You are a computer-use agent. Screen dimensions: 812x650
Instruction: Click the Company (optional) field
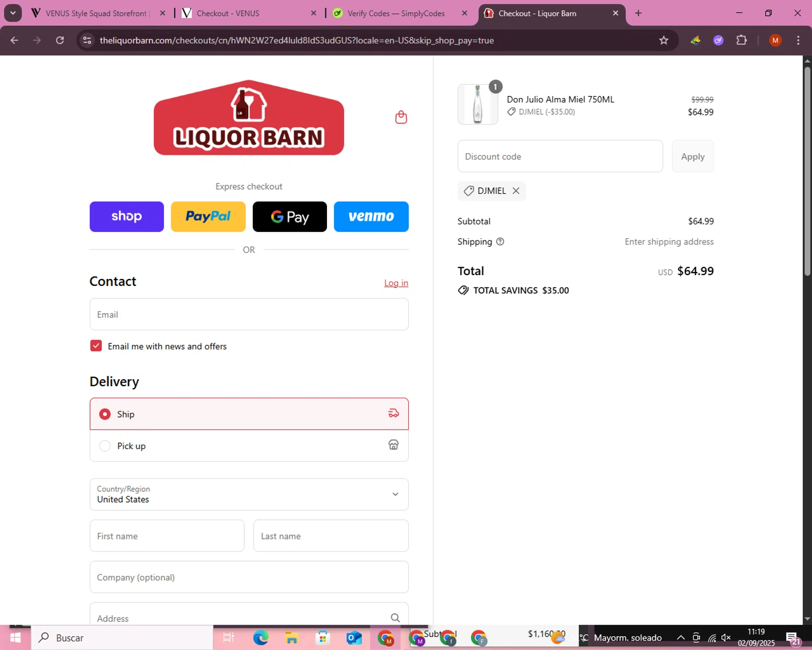(249, 577)
